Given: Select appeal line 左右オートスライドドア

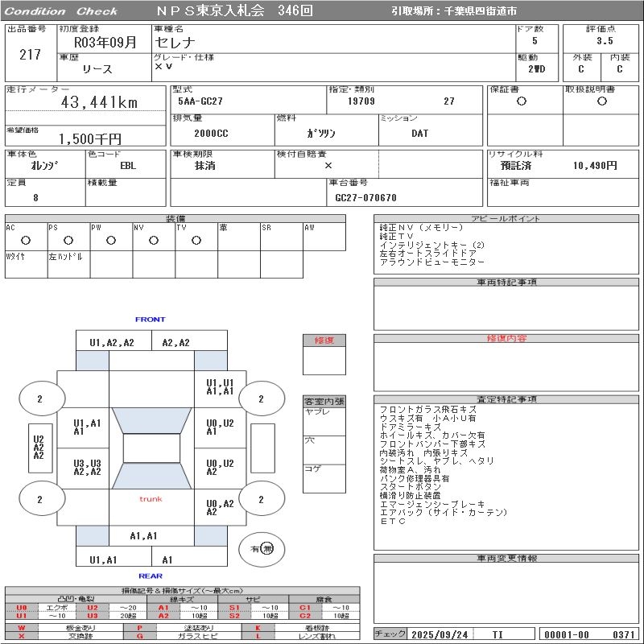Looking at the screenshot, I should (428, 254).
